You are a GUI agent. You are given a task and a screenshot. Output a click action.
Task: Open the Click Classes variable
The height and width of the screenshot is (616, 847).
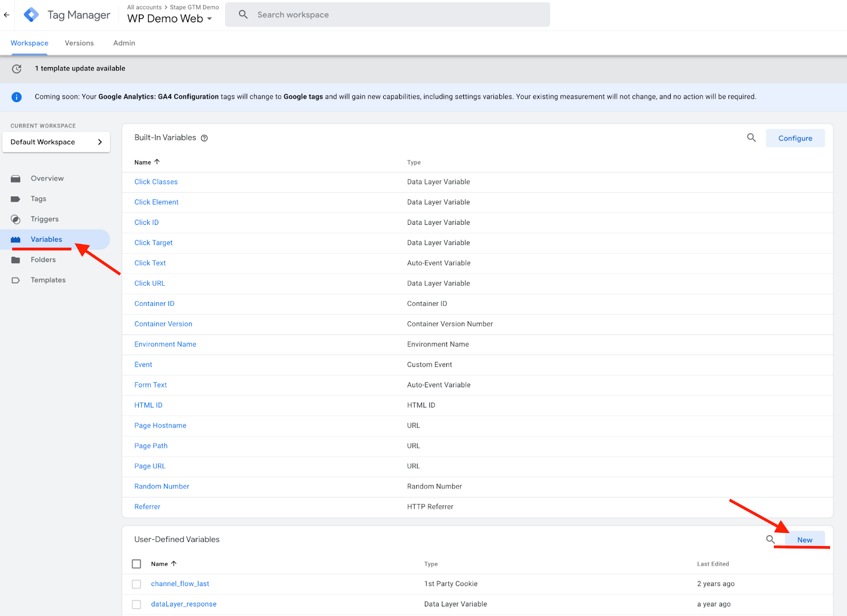[x=156, y=182]
